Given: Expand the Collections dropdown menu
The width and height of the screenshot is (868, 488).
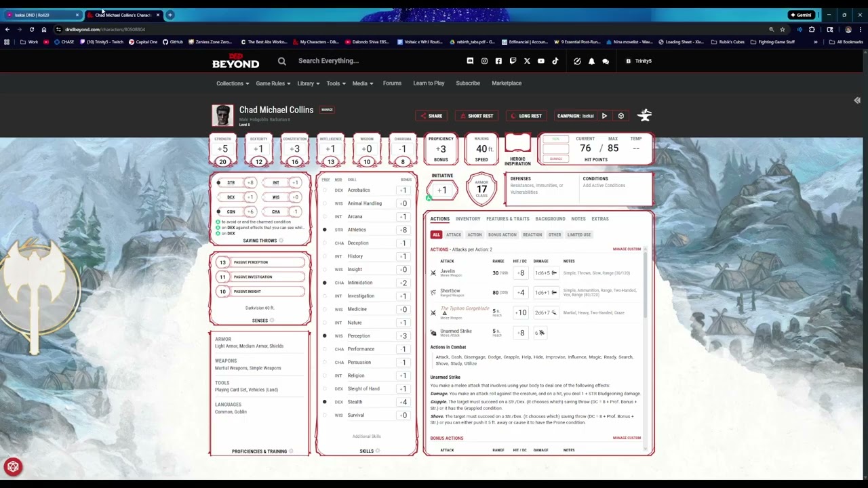Looking at the screenshot, I should 233,83.
